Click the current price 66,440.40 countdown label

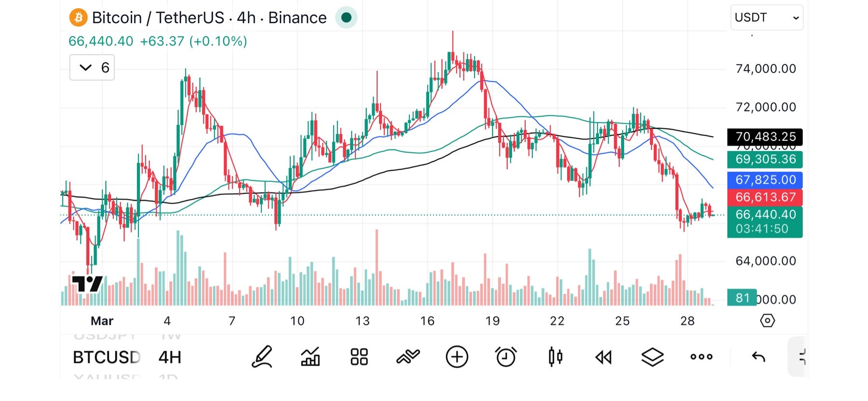click(x=765, y=222)
